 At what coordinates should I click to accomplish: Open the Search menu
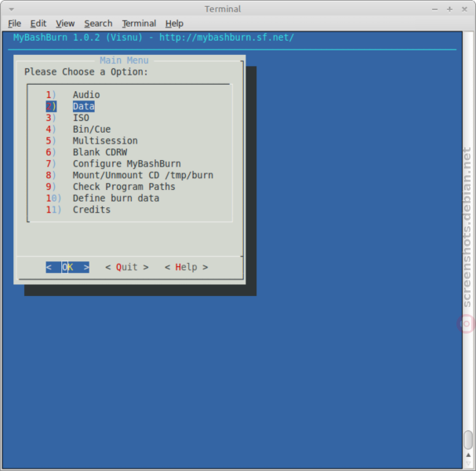coord(98,24)
